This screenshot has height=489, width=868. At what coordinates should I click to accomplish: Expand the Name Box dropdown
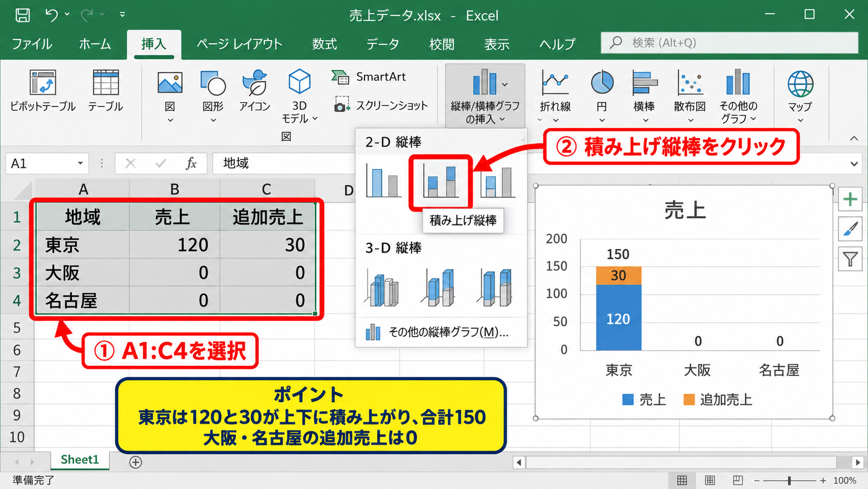coord(80,164)
